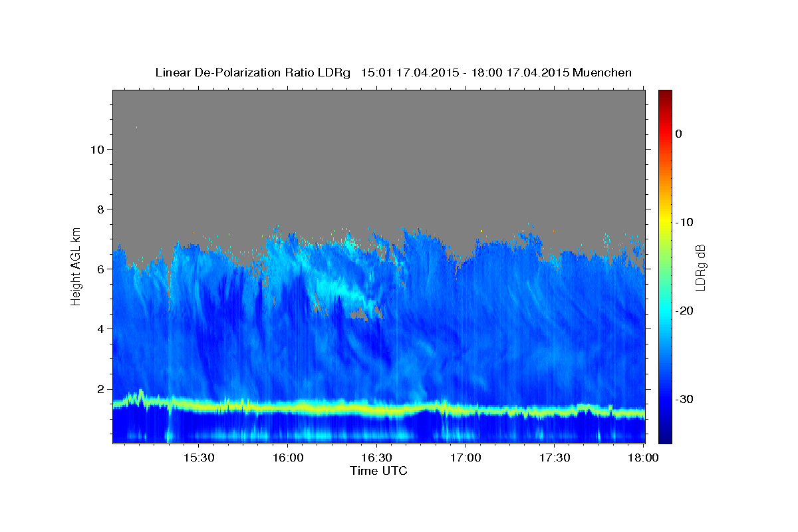The width and height of the screenshot is (798, 532).
Task: Click the 17:30 time tick label
Action: pyautogui.click(x=554, y=458)
